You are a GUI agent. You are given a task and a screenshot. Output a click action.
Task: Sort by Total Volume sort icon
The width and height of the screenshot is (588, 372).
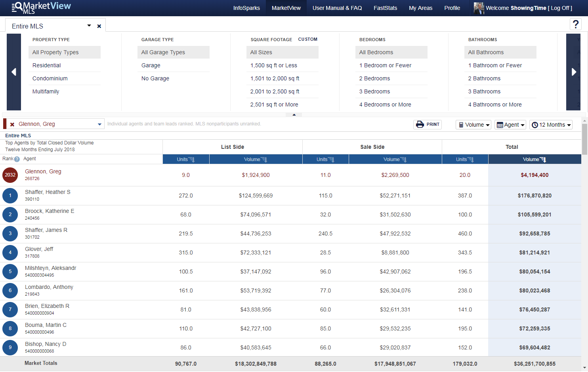point(543,159)
